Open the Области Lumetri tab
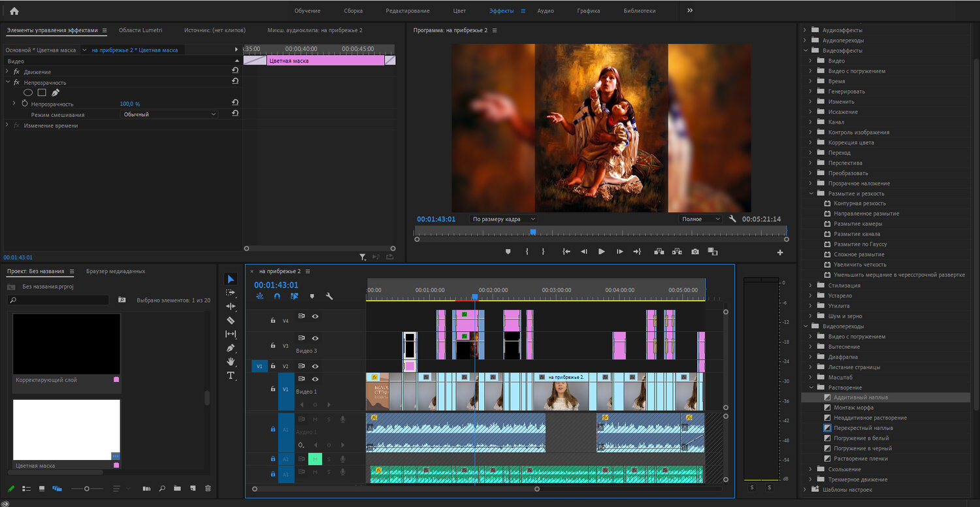 click(x=140, y=30)
